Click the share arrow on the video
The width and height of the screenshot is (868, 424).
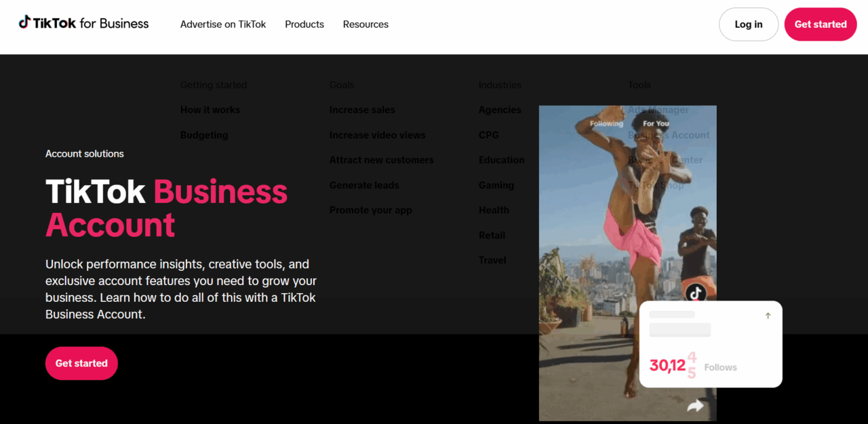click(695, 405)
